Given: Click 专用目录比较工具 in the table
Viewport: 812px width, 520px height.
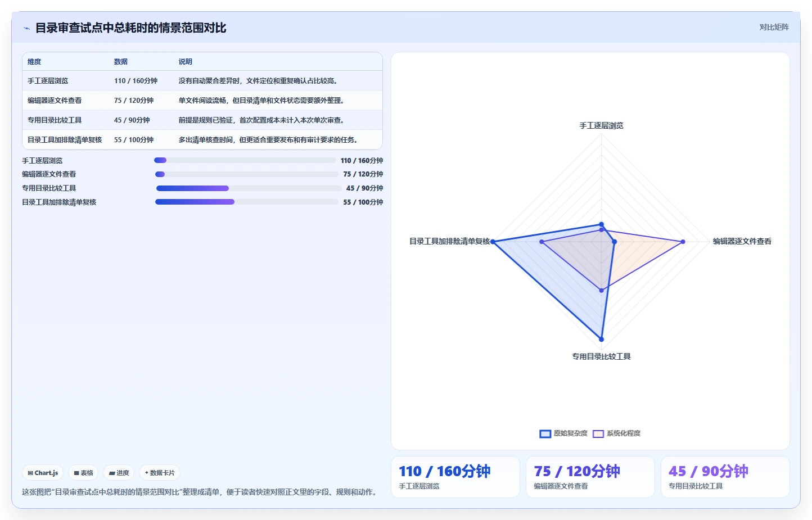Looking at the screenshot, I should 55,120.
